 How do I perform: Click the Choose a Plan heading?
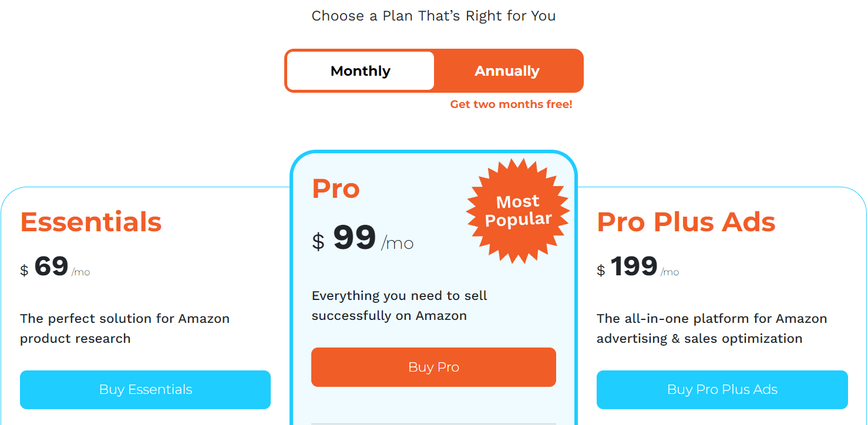pyautogui.click(x=433, y=16)
